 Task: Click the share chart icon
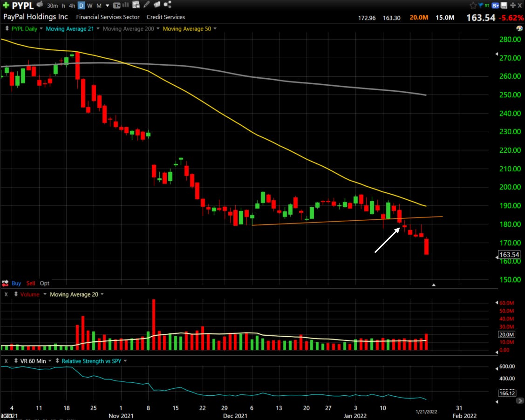click(x=167, y=4)
